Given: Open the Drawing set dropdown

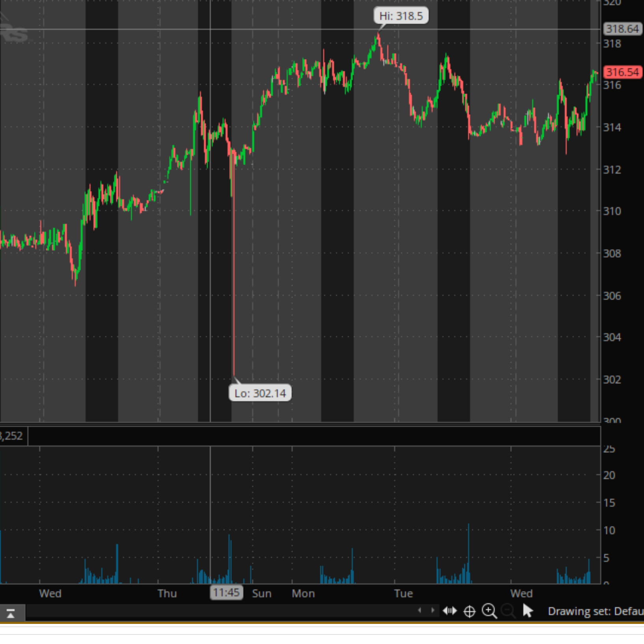Looking at the screenshot, I should (x=595, y=611).
